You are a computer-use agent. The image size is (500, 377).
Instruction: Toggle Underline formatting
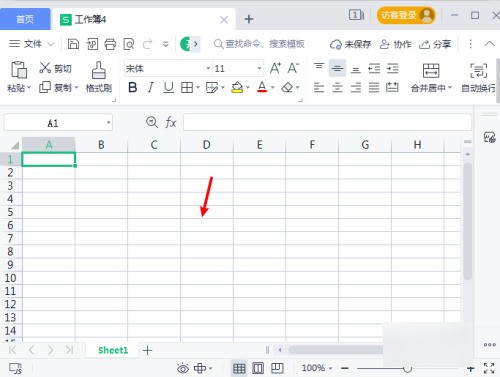[x=169, y=88]
